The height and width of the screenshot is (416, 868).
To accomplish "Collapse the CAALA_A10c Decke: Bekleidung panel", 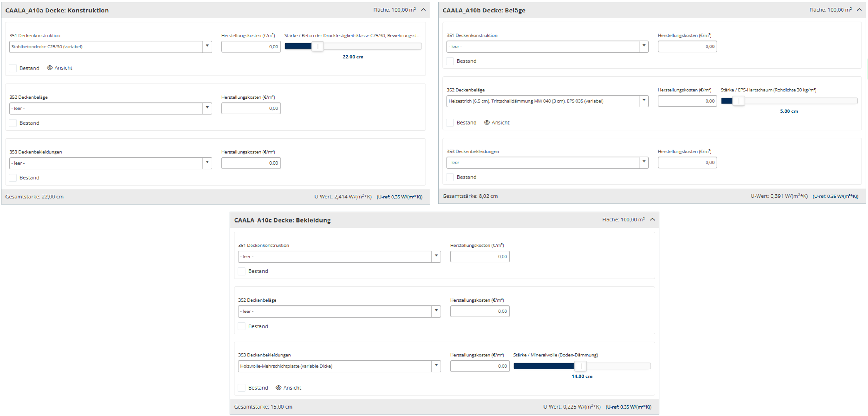I will pyautogui.click(x=652, y=220).
